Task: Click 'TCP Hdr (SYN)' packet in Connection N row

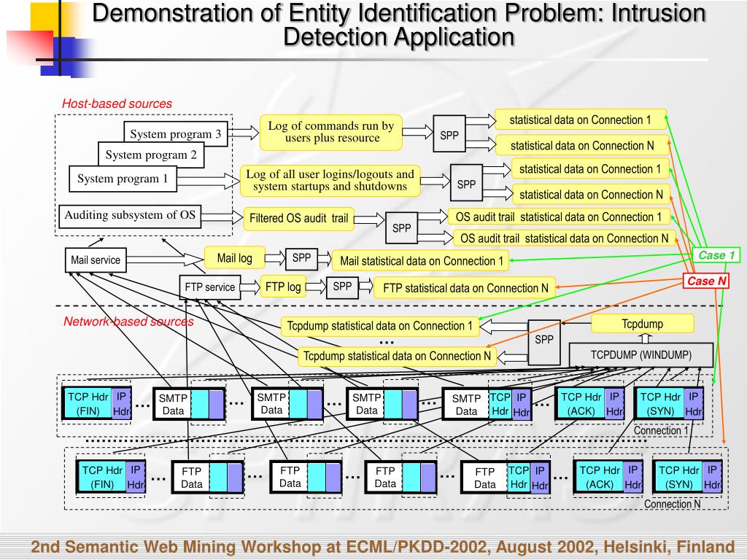Action: [x=687, y=477]
